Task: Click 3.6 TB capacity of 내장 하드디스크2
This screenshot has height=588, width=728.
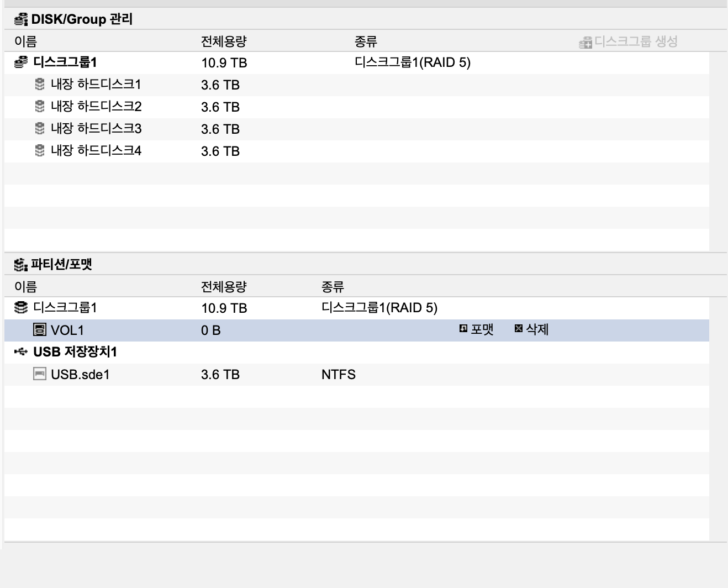Action: [220, 107]
